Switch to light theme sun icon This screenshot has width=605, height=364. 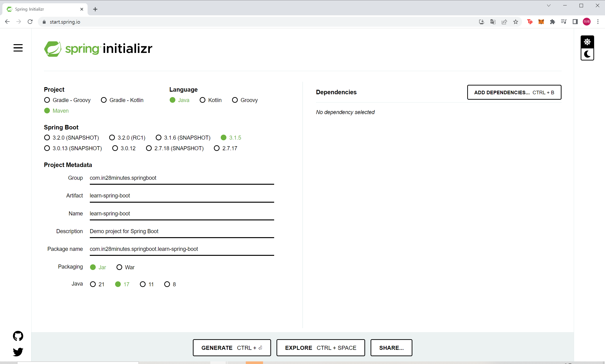pos(587,42)
